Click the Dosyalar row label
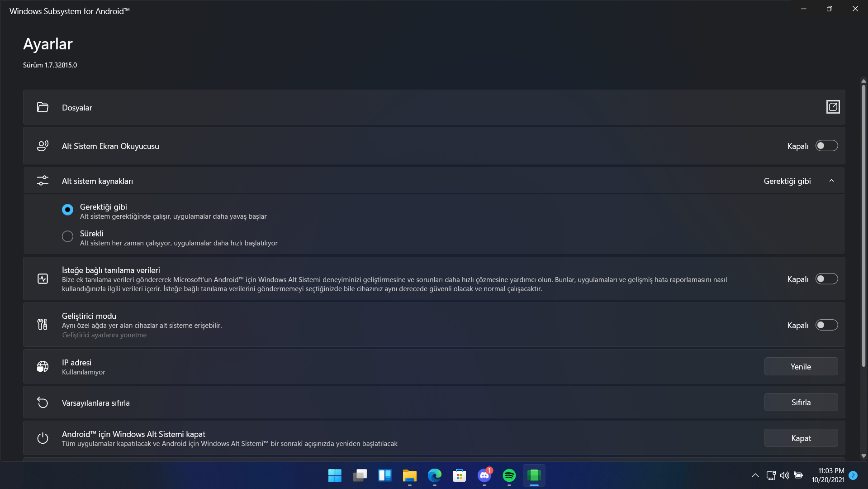The image size is (868, 489). (77, 108)
